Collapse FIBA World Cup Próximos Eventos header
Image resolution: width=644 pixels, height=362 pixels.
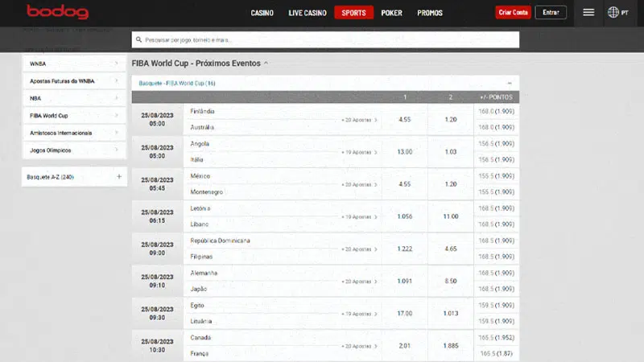pyautogui.click(x=266, y=63)
